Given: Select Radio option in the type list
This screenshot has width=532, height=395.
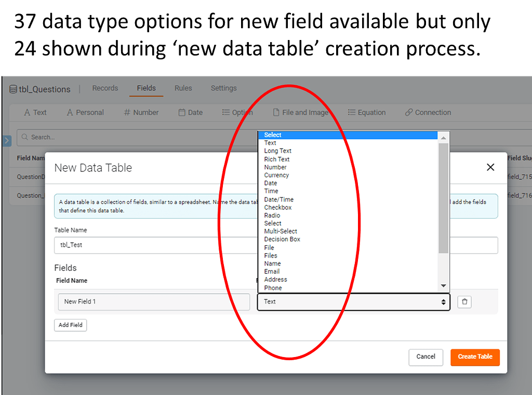Looking at the screenshot, I should point(272,215).
